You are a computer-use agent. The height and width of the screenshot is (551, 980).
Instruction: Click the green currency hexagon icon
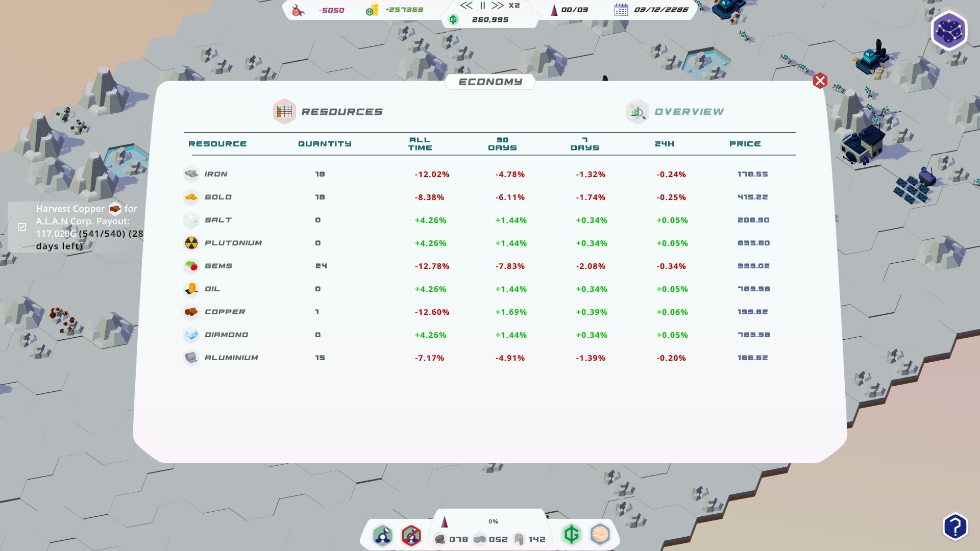coord(572,535)
